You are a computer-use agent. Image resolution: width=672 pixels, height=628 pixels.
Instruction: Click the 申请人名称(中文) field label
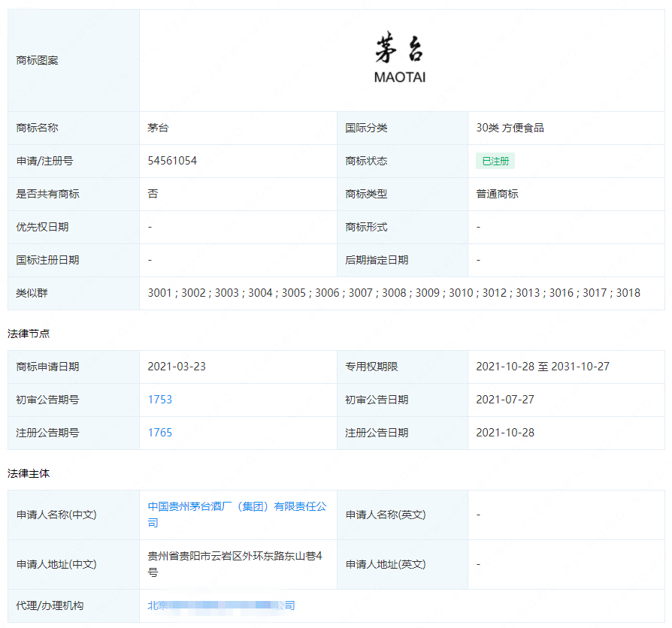[56, 515]
